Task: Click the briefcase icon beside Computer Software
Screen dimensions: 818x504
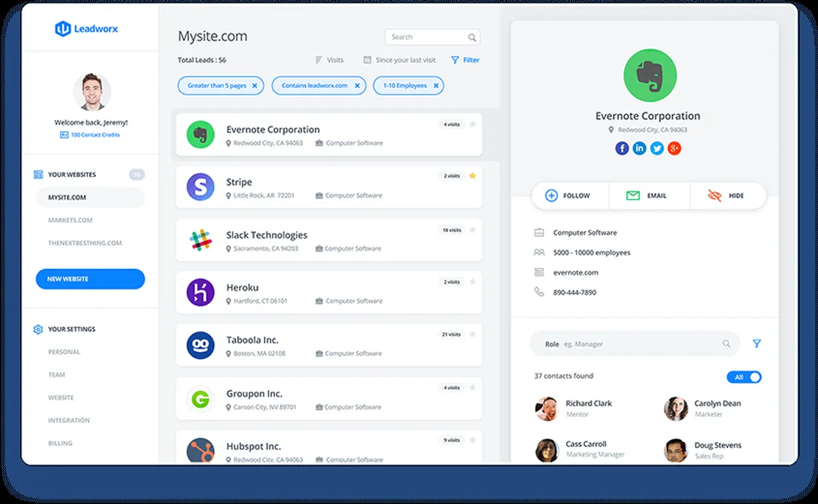Action: tap(539, 233)
